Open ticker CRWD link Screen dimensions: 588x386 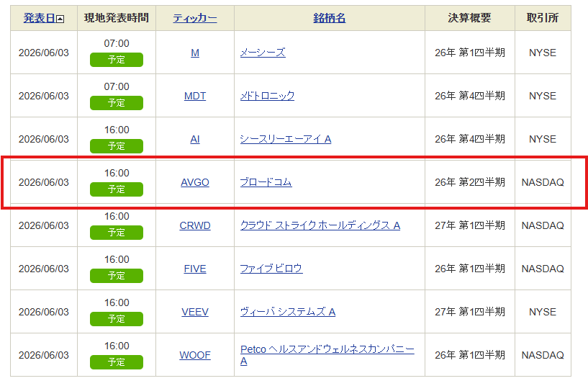(195, 225)
